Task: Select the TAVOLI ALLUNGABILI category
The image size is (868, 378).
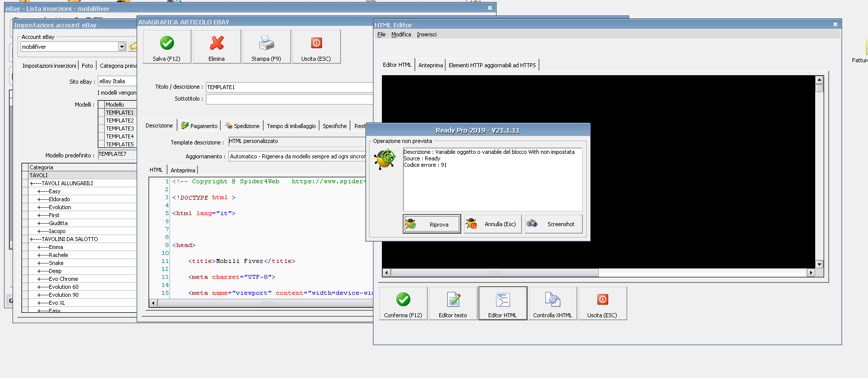Action: 82,183
